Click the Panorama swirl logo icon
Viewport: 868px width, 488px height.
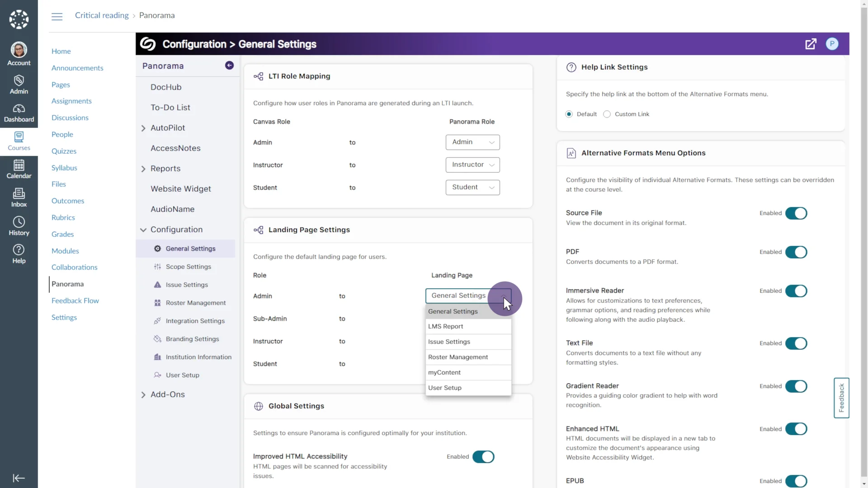point(148,44)
